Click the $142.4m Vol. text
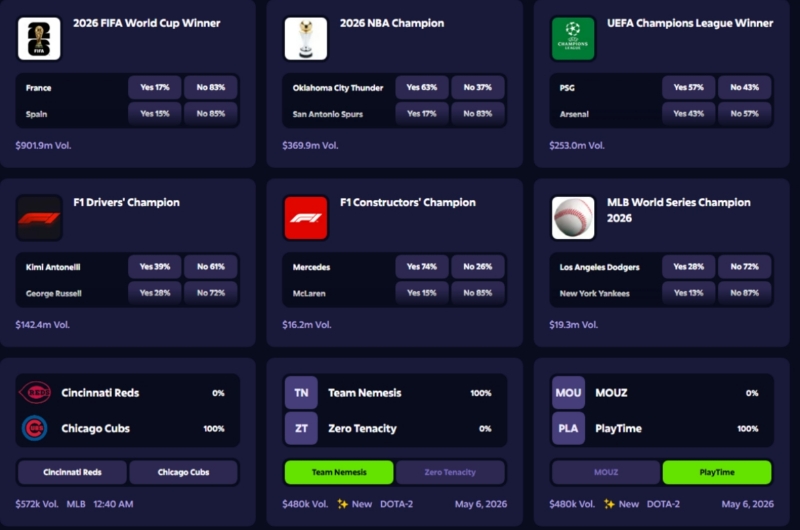The height and width of the screenshot is (530, 800). tap(42, 324)
